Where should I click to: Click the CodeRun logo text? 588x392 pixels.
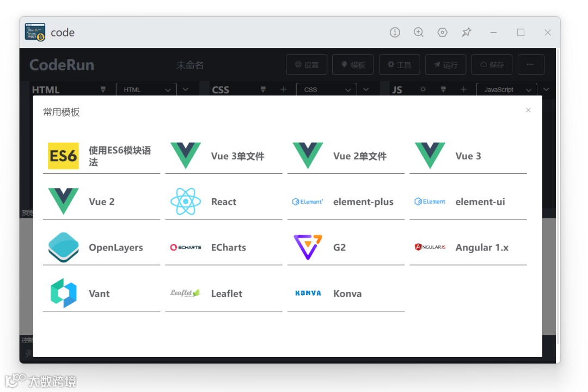pyautogui.click(x=62, y=65)
